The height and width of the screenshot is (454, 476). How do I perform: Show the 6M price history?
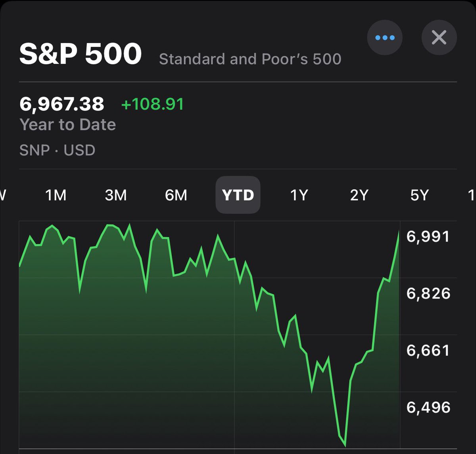176,195
